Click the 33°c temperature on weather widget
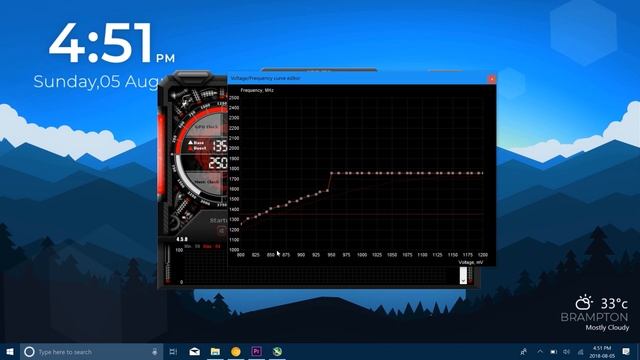This screenshot has height=360, width=640. click(x=614, y=304)
